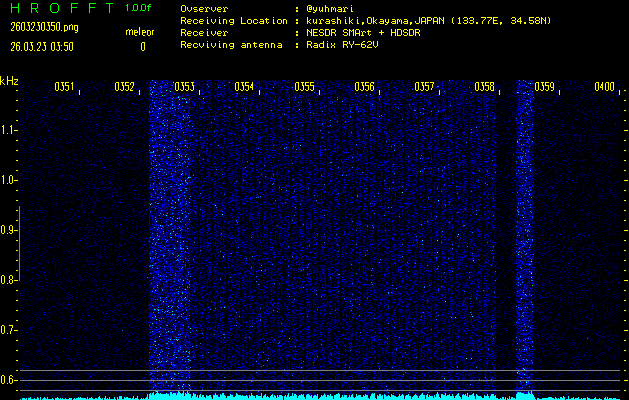Select the 0357 time marker
This screenshot has width=629, height=400.
tap(424, 87)
